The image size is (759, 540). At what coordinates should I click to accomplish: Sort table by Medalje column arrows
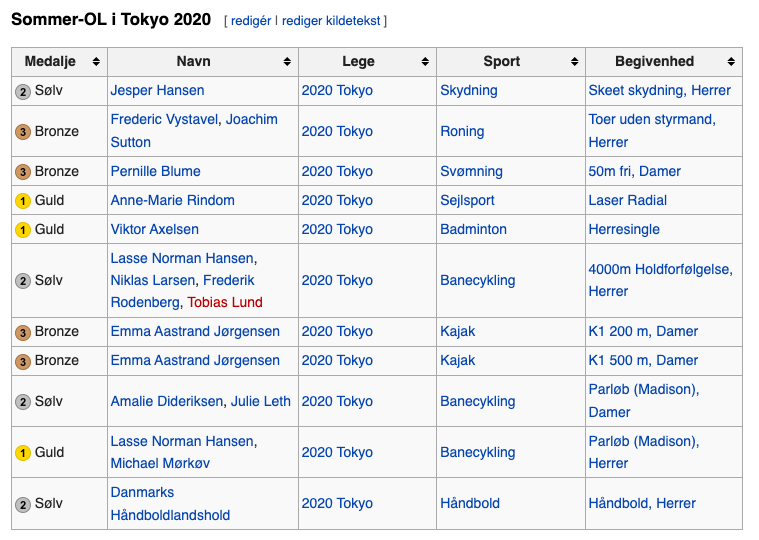pos(96,61)
